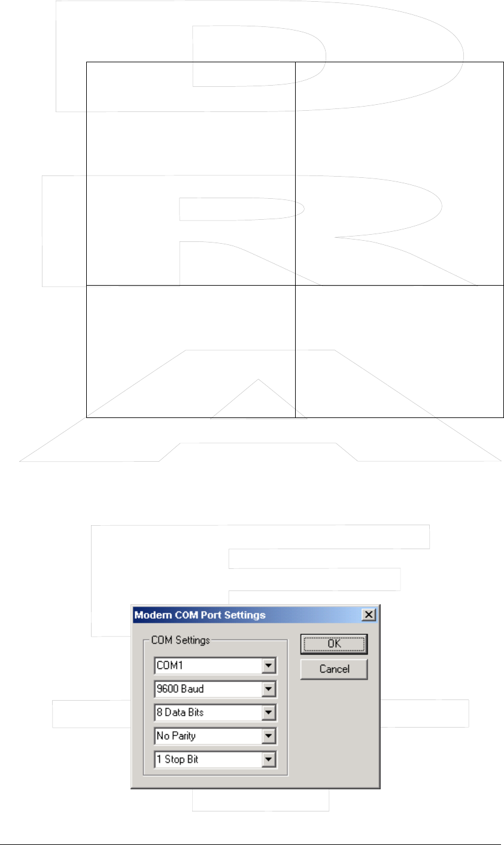
Task: Expand the 9600 Baud dropdown arrow
Action: (269, 689)
